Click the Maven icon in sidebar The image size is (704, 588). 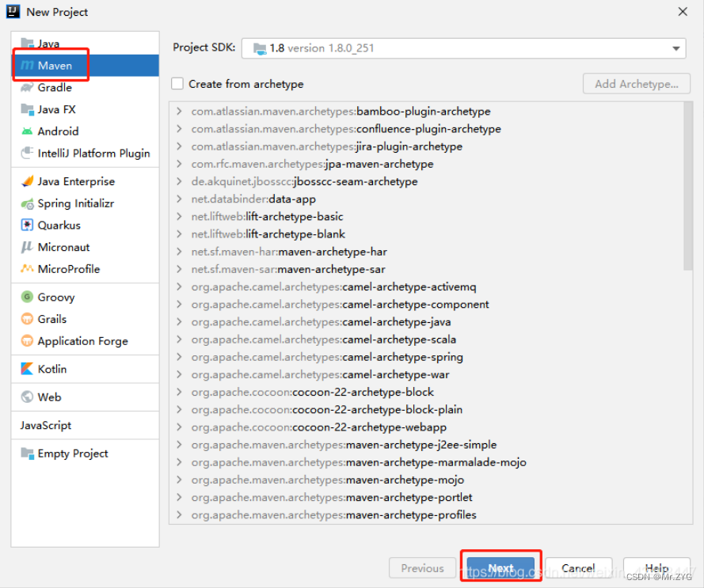pos(28,66)
